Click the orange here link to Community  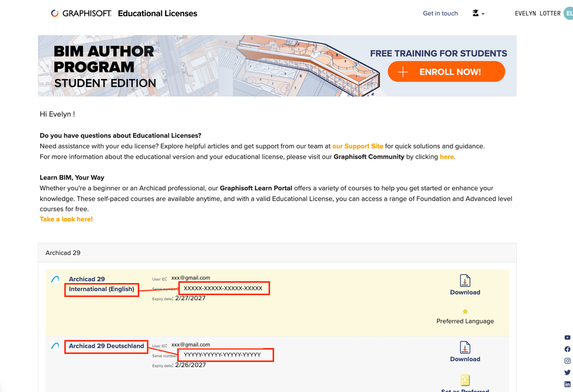click(447, 156)
